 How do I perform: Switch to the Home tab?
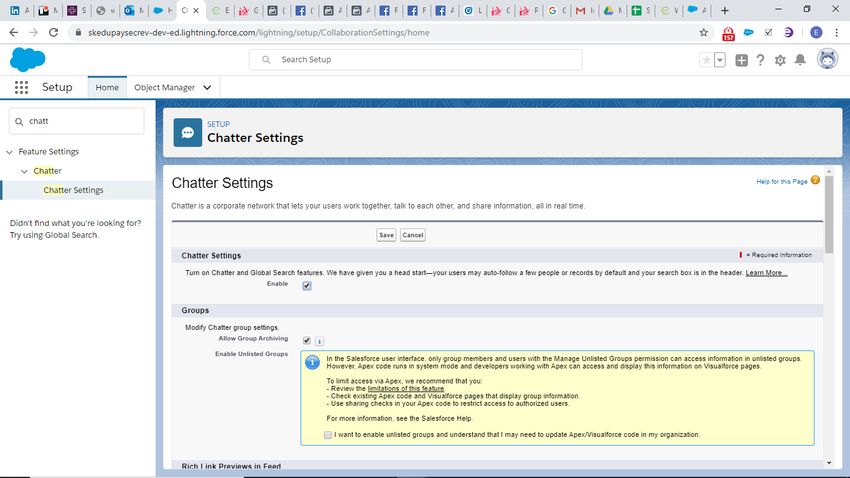[x=107, y=87]
